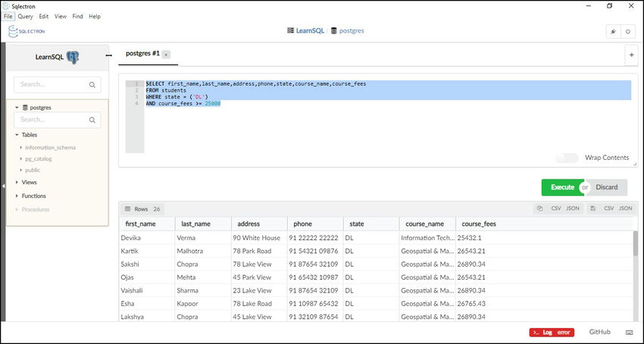Open the Edit menu
Screen dimensions: 644x344
tap(43, 17)
